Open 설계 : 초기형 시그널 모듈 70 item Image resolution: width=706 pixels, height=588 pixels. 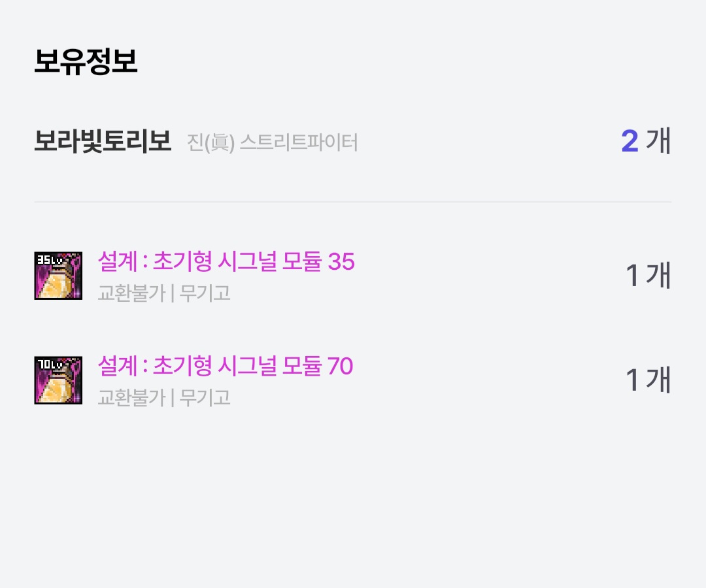point(225,367)
